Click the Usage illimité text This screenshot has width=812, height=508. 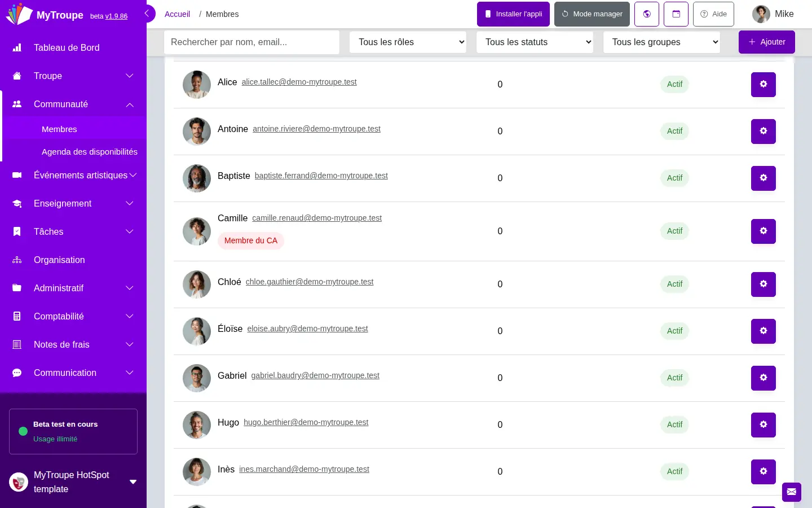(55, 439)
